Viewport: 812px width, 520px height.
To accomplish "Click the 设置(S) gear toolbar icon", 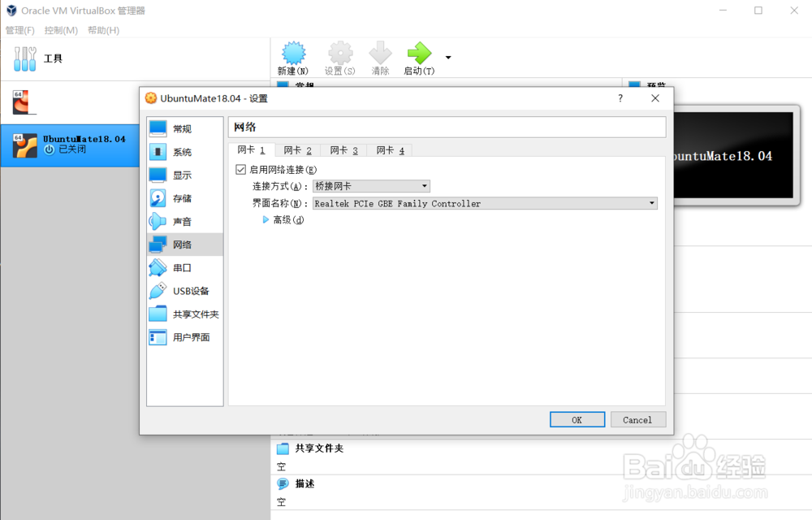I will tap(339, 53).
